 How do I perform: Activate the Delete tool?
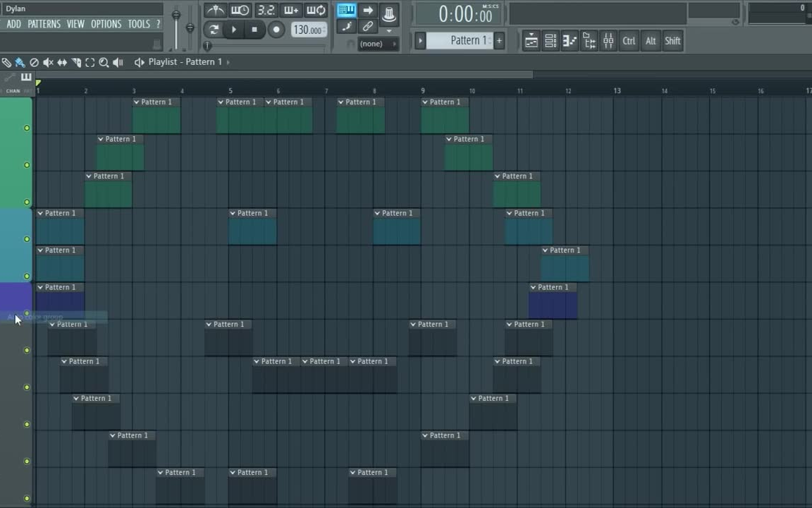34,62
